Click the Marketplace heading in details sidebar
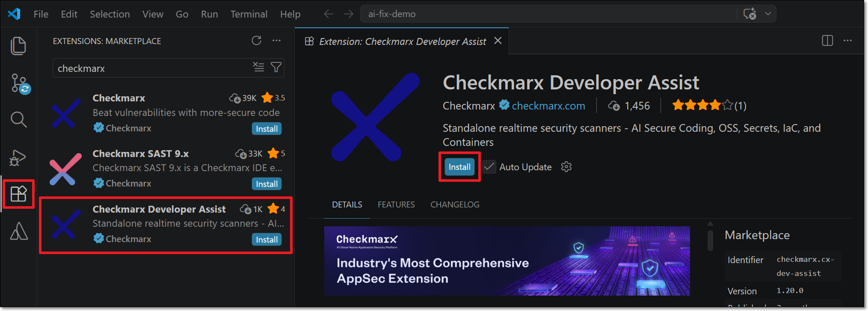 coord(757,235)
